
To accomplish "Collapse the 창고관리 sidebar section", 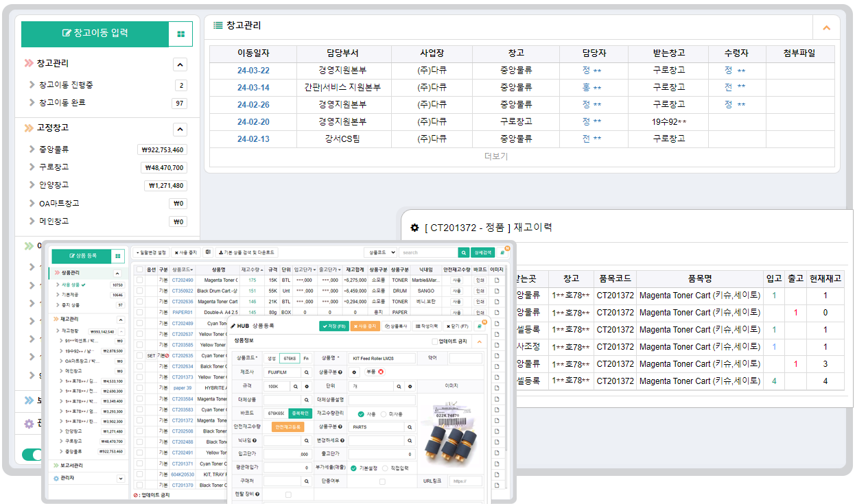I will click(x=180, y=64).
